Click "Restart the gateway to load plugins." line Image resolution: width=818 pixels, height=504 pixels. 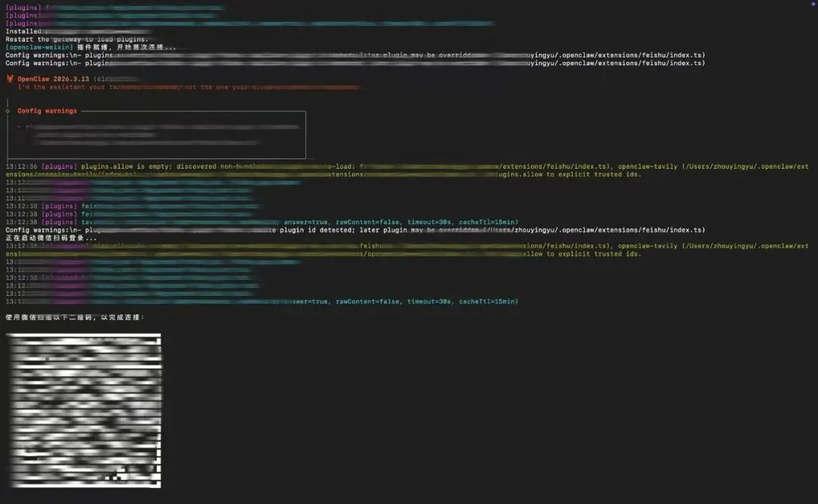tap(76, 39)
